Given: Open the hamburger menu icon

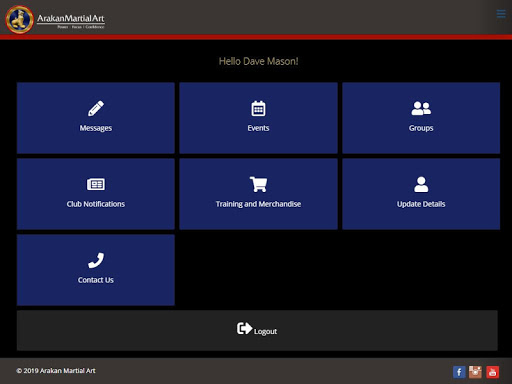Looking at the screenshot, I should 501,14.
